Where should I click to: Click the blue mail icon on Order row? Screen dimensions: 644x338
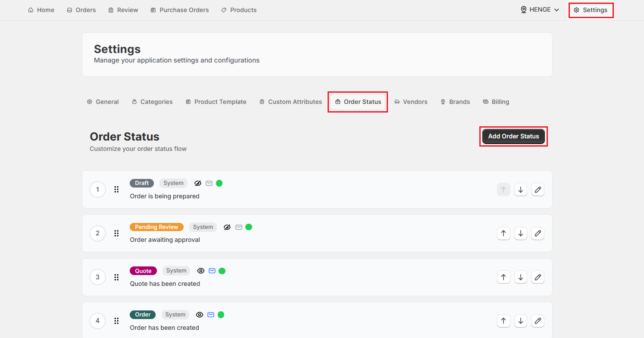[x=211, y=315]
